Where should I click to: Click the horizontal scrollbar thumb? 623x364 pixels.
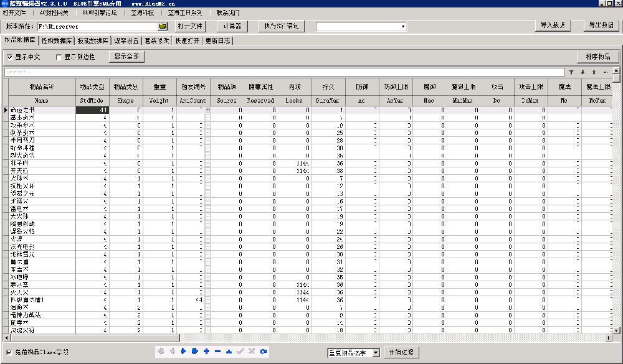pos(95,338)
